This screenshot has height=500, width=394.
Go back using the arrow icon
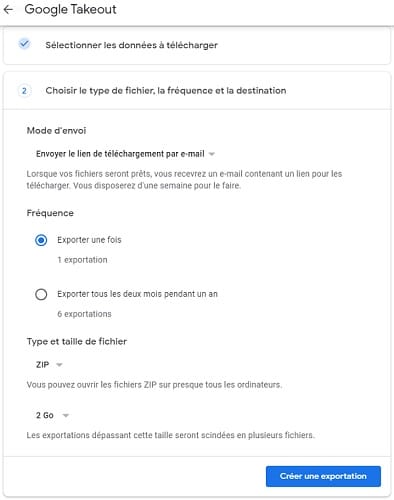[x=8, y=9]
